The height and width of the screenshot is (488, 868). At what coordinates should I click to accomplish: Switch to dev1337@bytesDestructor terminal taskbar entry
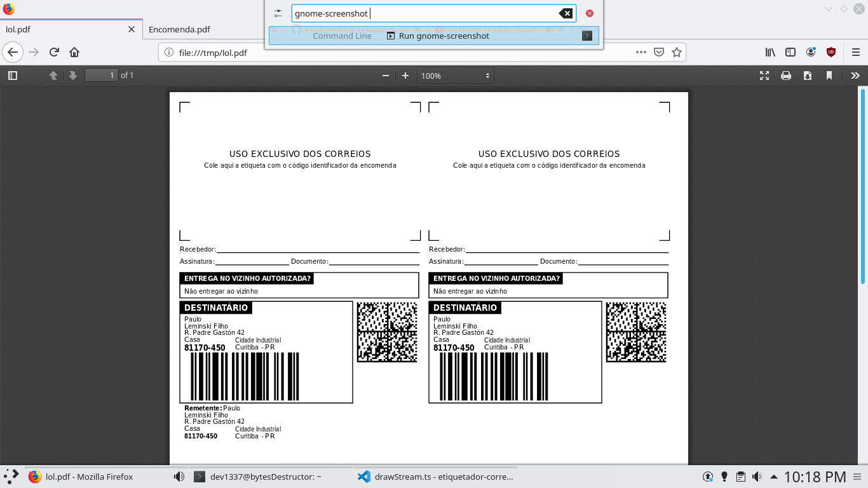click(270, 477)
